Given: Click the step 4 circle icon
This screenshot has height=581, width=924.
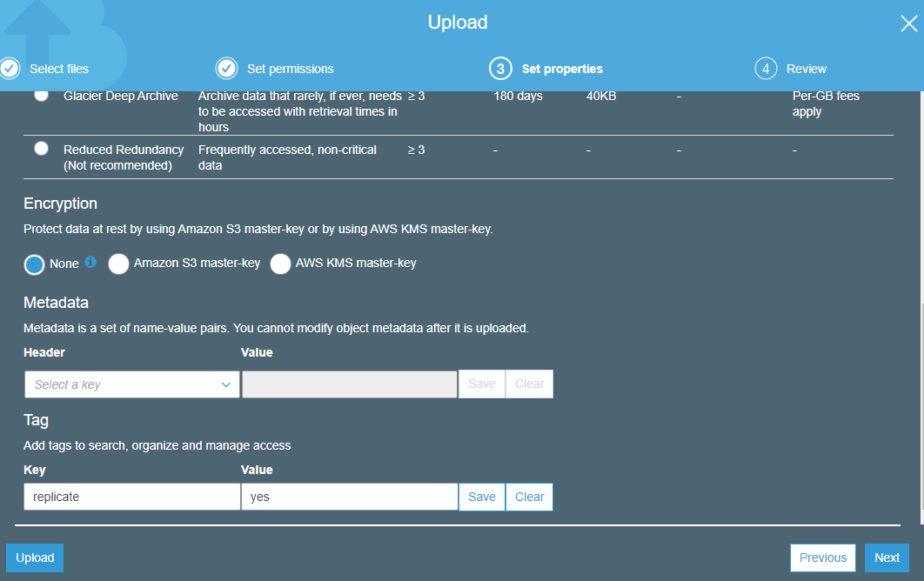Looking at the screenshot, I should 766,69.
